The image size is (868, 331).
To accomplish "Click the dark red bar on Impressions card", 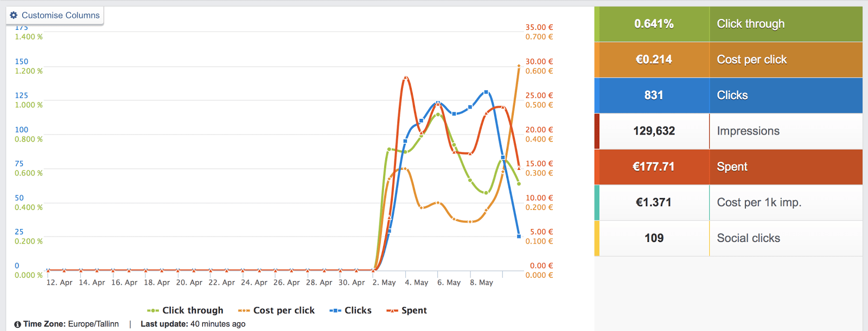I will click(x=597, y=131).
